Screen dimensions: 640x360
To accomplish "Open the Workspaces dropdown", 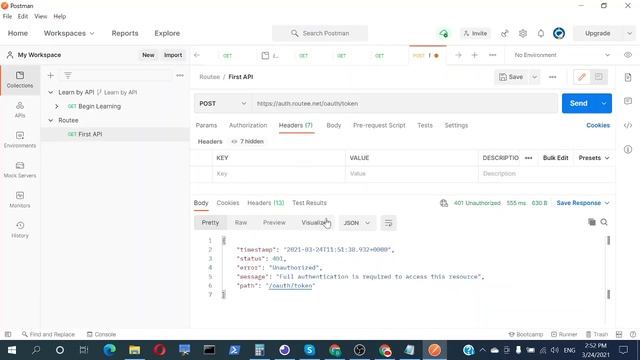I will click(x=69, y=33).
